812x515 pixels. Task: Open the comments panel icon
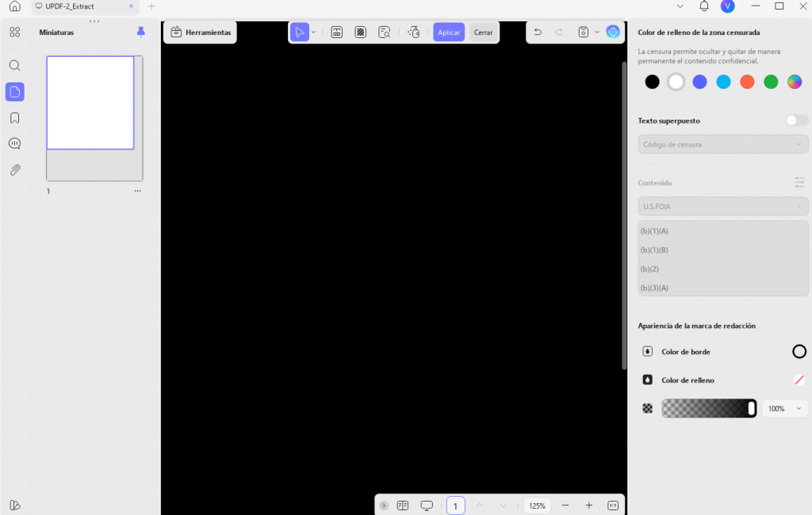[14, 143]
